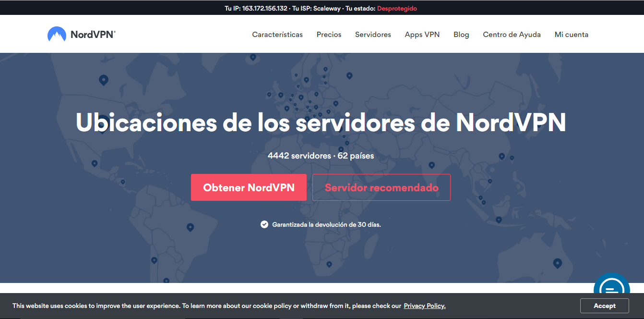
Task: Click the NordVPN logo
Action: click(82, 34)
